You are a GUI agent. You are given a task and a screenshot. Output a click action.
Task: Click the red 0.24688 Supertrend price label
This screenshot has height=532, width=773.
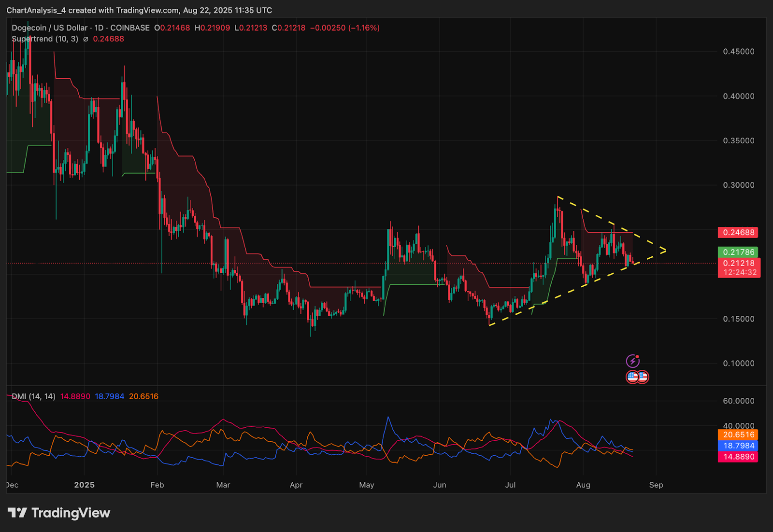point(738,233)
